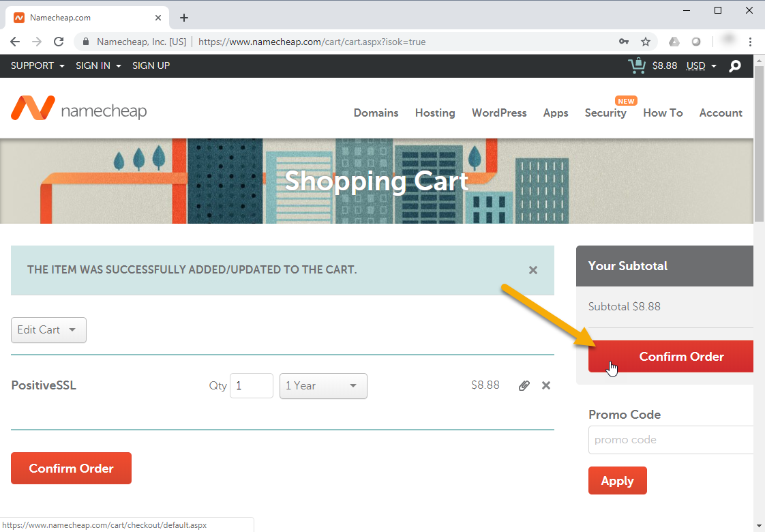Click the saved passwords key icon
765x532 pixels.
pyautogui.click(x=623, y=42)
